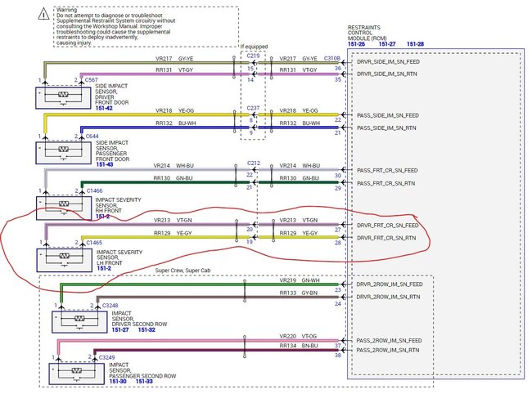Click the pink VR220 VT-OG wire

(x=199, y=341)
